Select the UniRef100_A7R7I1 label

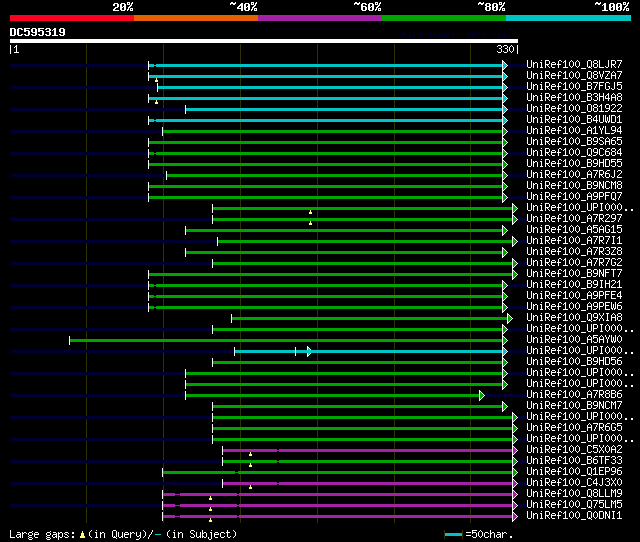574,241
